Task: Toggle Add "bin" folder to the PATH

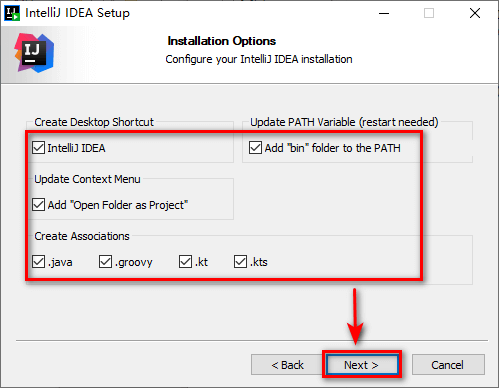Action: click(255, 148)
